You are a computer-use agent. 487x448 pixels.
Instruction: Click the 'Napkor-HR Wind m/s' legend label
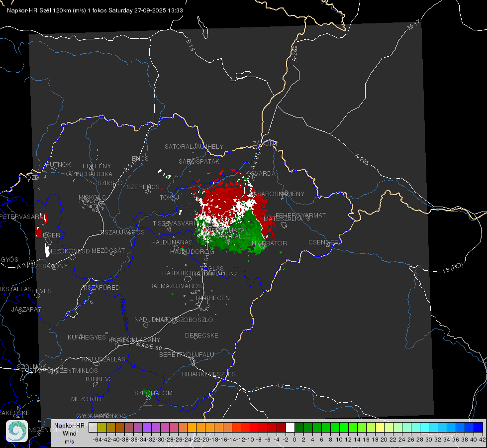(69, 433)
